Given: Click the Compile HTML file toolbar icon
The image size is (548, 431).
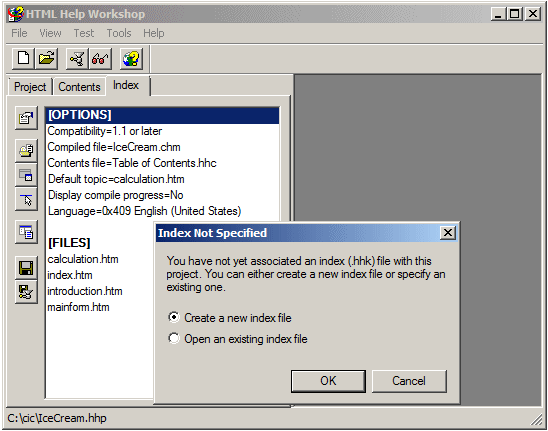Looking at the screenshot, I should (77, 58).
